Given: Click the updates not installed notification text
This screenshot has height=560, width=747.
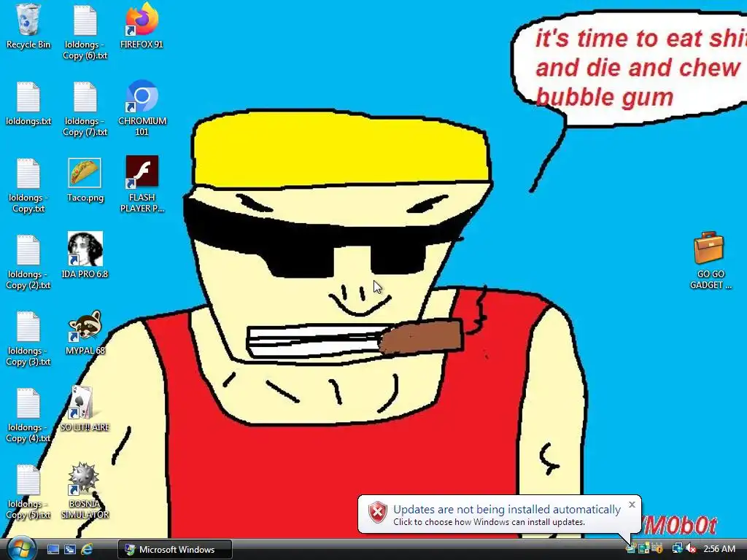Looking at the screenshot, I should [507, 510].
